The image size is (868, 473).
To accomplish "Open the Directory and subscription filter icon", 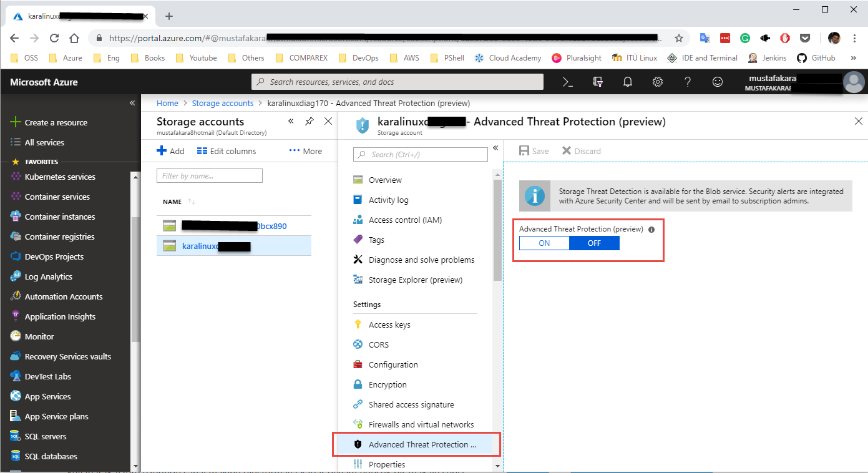I will point(597,82).
